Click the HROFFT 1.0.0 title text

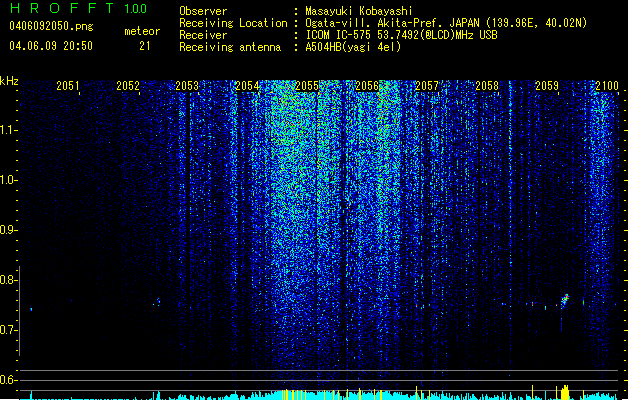pos(79,8)
